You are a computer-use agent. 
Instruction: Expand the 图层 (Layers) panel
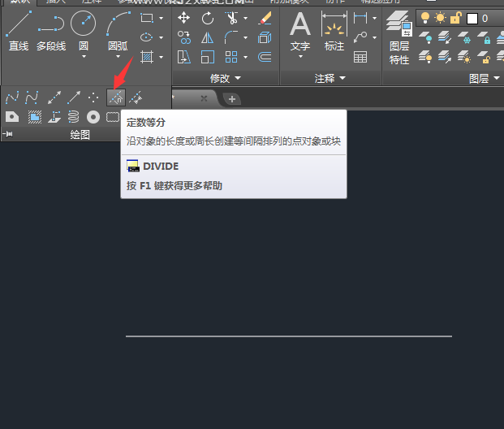[x=485, y=78]
